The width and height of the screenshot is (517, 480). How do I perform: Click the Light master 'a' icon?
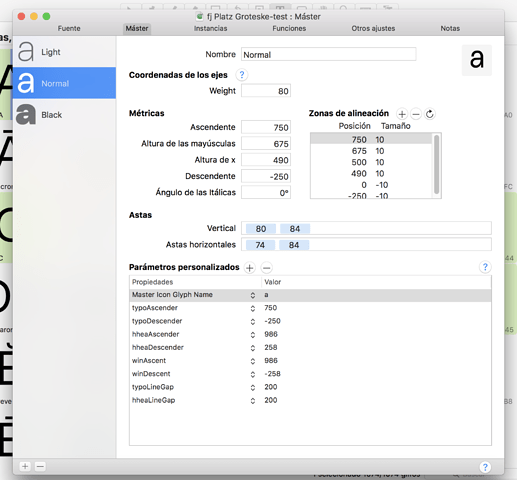pos(26,52)
